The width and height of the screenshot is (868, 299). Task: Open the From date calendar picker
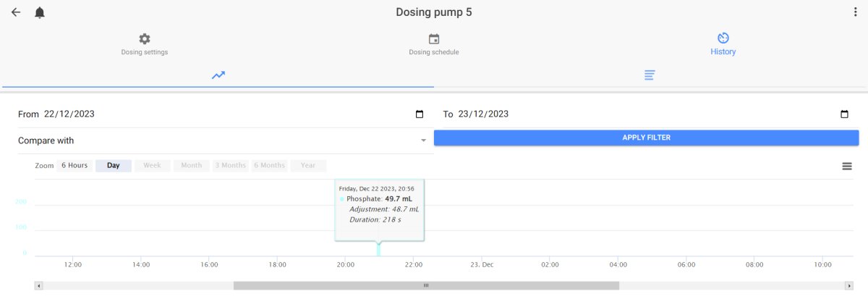(x=420, y=114)
